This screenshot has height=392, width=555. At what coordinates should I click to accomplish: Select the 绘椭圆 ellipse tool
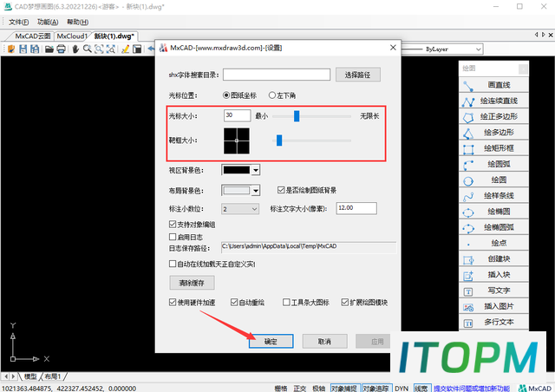493,212
